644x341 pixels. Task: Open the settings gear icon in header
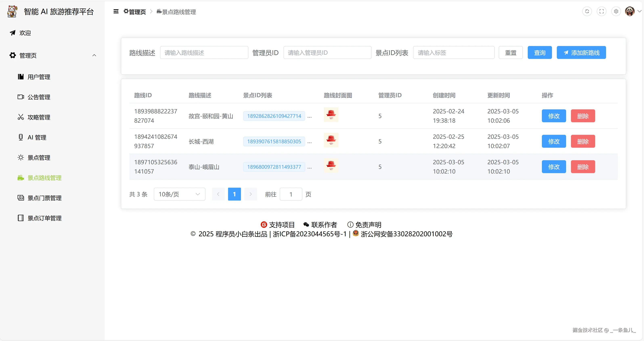pos(616,12)
